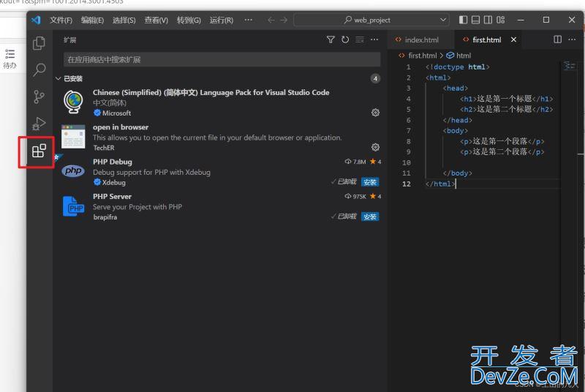Click the PHP Debug extension icon
Image resolution: width=585 pixels, height=392 pixels.
coord(73,171)
